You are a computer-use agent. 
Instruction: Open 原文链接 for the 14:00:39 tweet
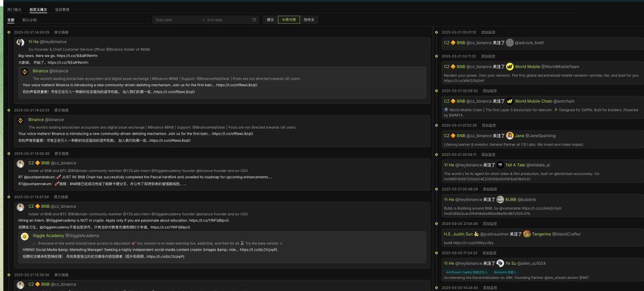coord(61,153)
